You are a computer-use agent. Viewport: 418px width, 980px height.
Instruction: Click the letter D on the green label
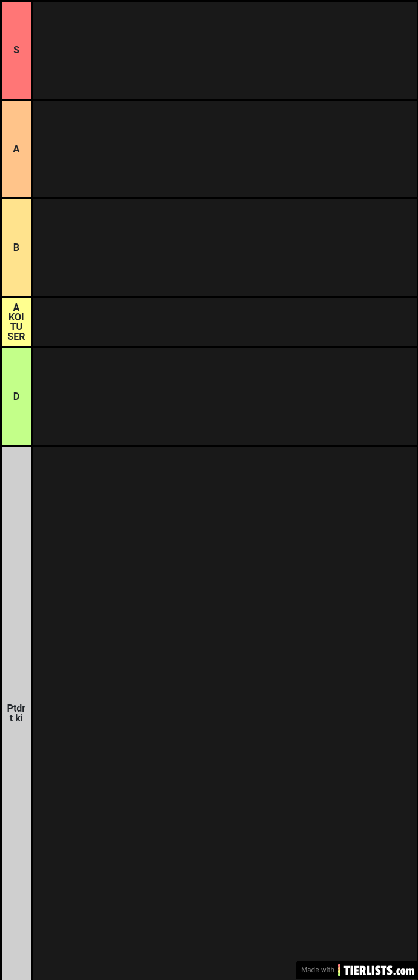tap(16, 397)
